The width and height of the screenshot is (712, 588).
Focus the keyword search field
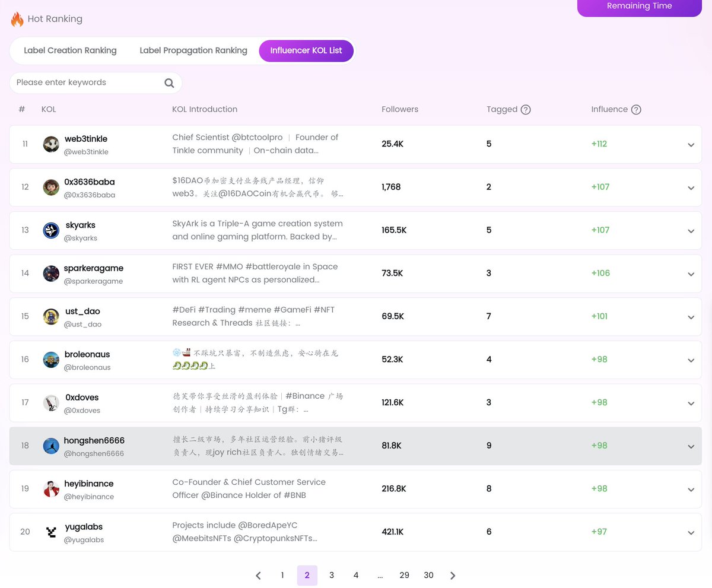pos(96,82)
